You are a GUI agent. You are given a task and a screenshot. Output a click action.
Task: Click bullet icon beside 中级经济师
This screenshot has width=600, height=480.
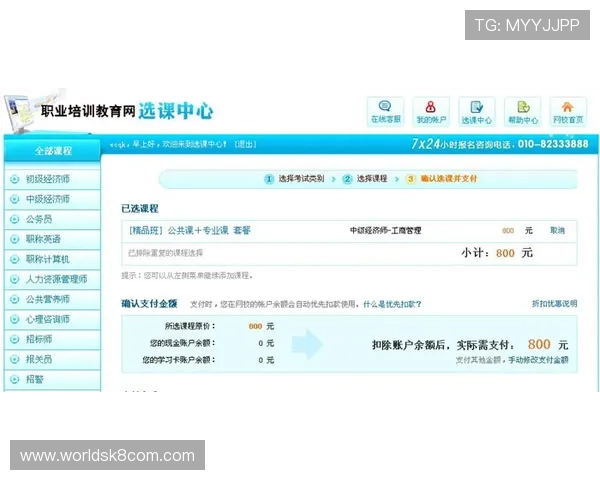pos(15,199)
